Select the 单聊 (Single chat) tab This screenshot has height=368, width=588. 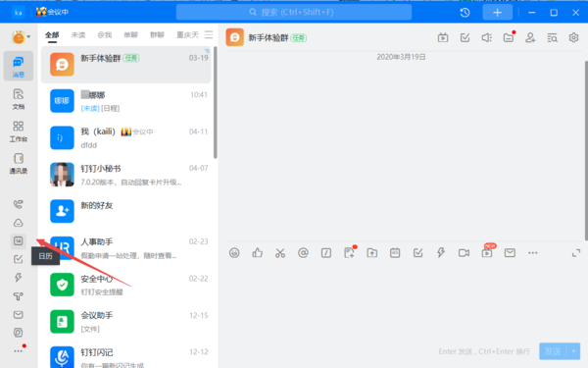tap(131, 35)
